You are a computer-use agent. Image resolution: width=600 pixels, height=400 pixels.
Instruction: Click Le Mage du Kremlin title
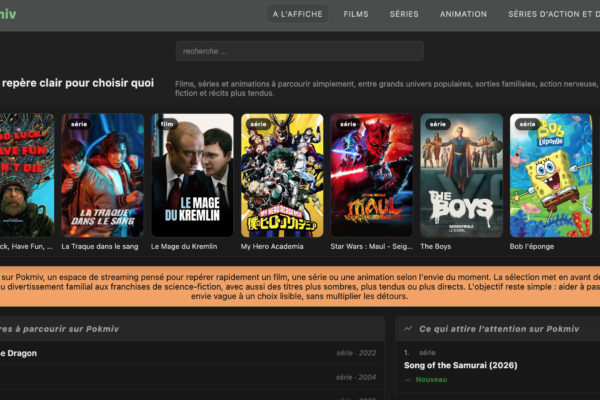(x=184, y=247)
